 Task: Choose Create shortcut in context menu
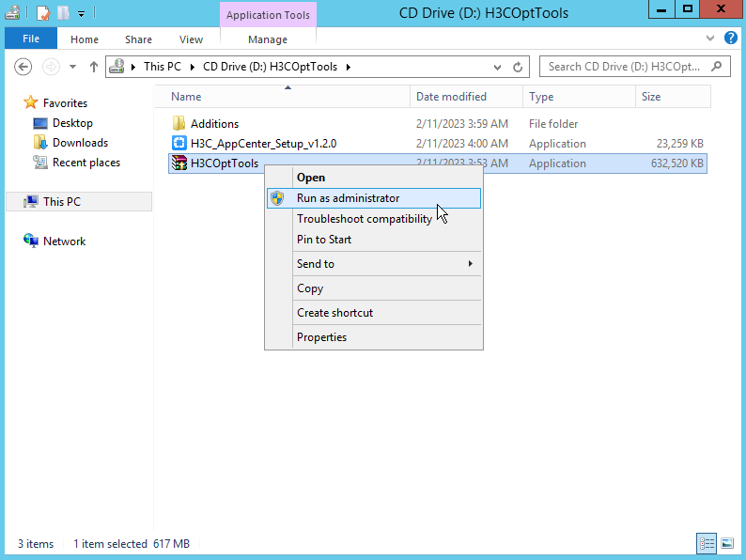point(374,313)
